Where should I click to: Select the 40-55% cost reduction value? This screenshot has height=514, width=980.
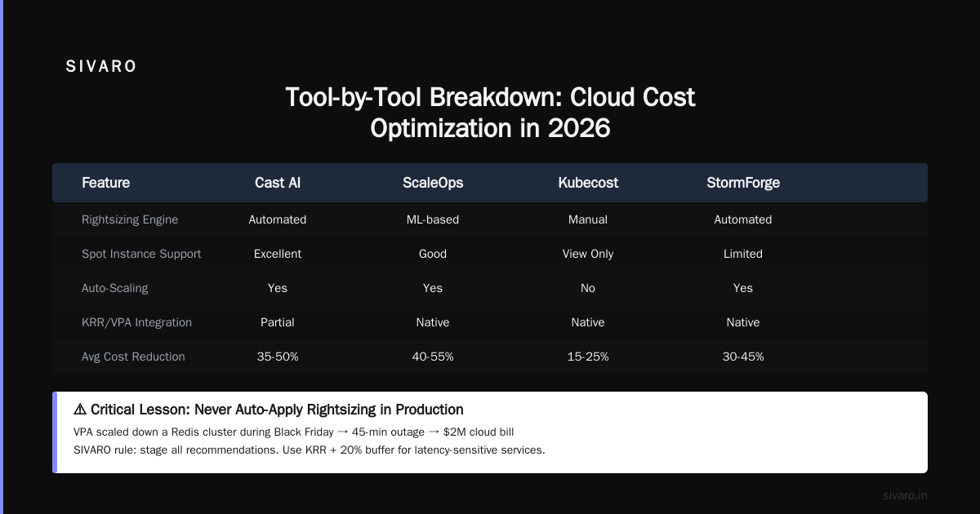433,357
